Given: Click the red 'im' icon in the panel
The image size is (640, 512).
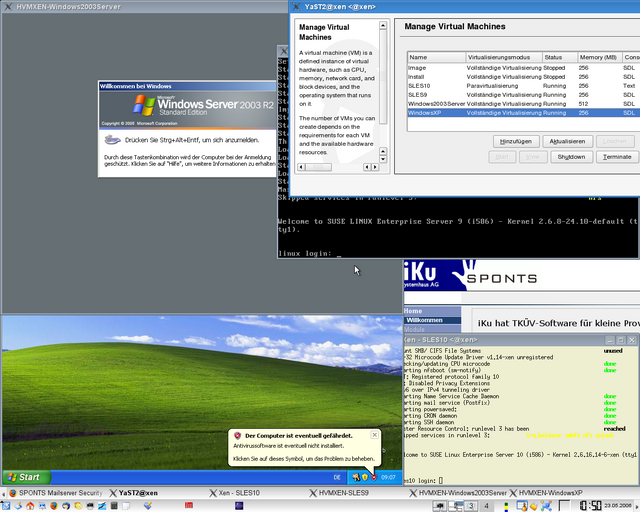Looking at the screenshot, I should click(x=189, y=505).
